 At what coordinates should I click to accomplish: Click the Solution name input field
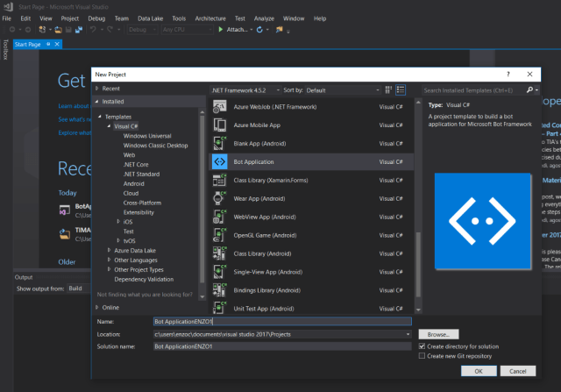point(282,346)
